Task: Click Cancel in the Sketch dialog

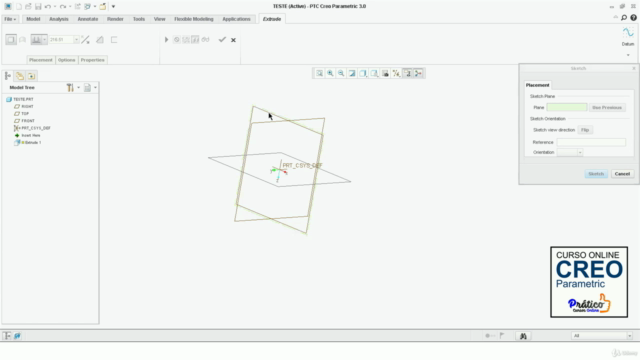Action: point(622,174)
